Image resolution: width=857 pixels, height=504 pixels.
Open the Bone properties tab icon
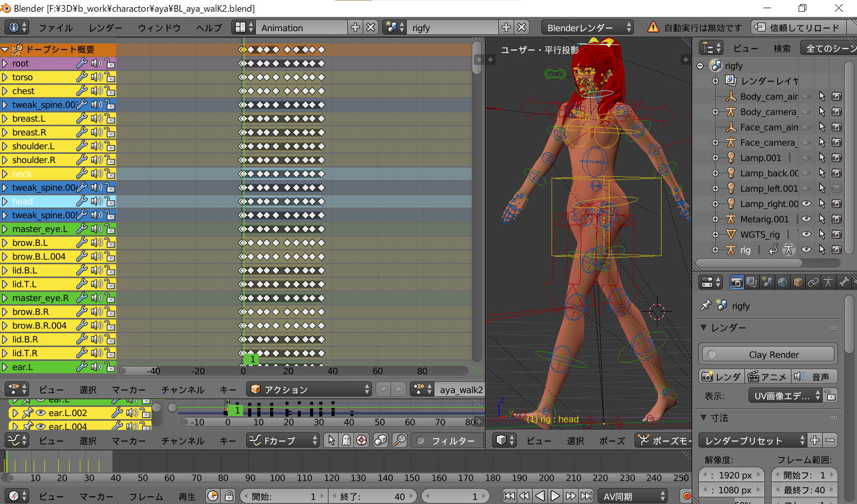(844, 282)
